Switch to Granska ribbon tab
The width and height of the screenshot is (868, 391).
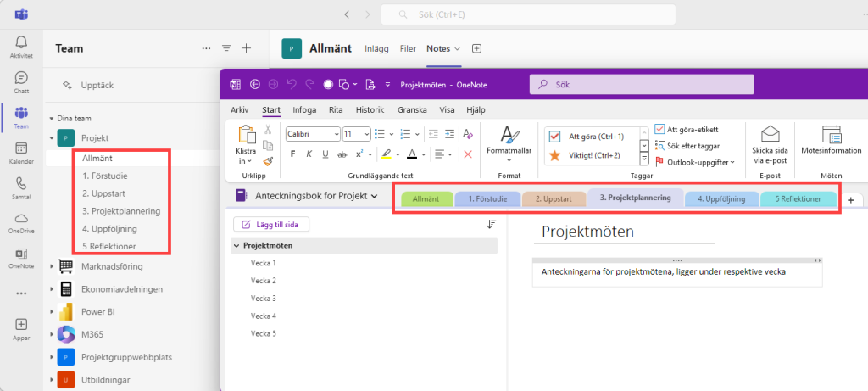pyautogui.click(x=413, y=109)
